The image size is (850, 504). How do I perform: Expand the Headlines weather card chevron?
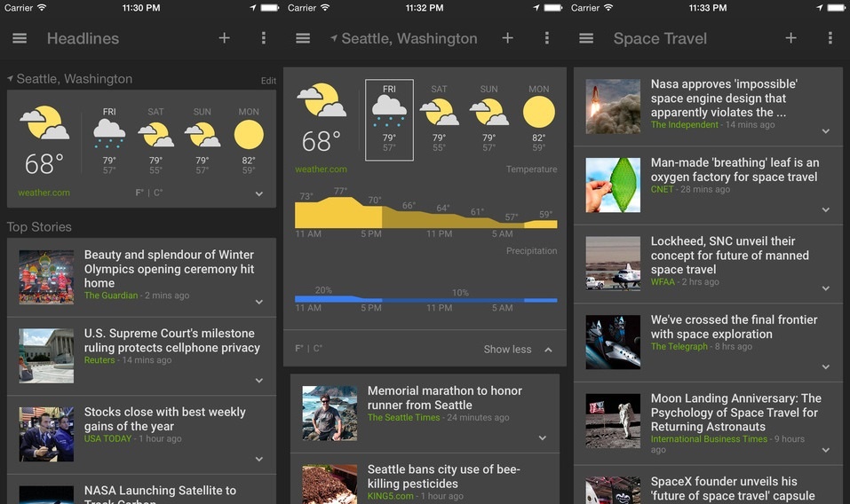click(259, 193)
